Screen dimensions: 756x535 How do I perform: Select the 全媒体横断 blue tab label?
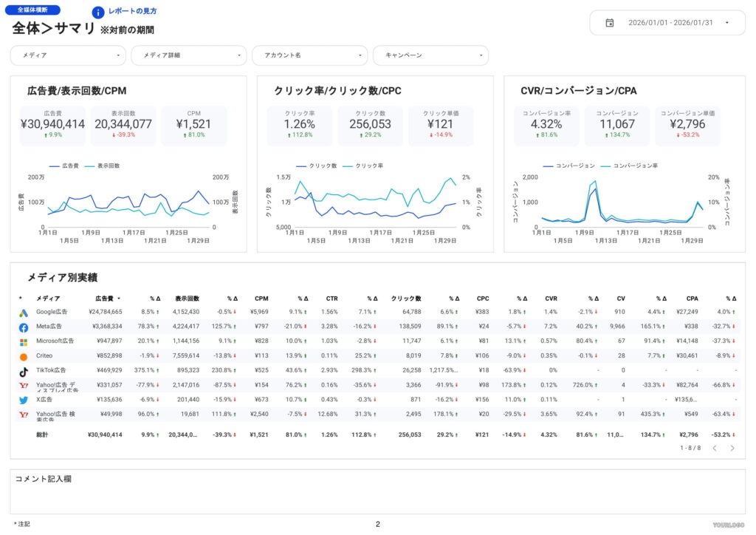click(33, 10)
